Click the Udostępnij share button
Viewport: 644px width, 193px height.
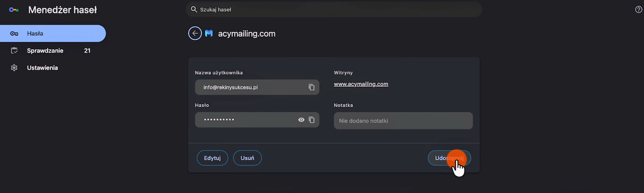[449, 158]
